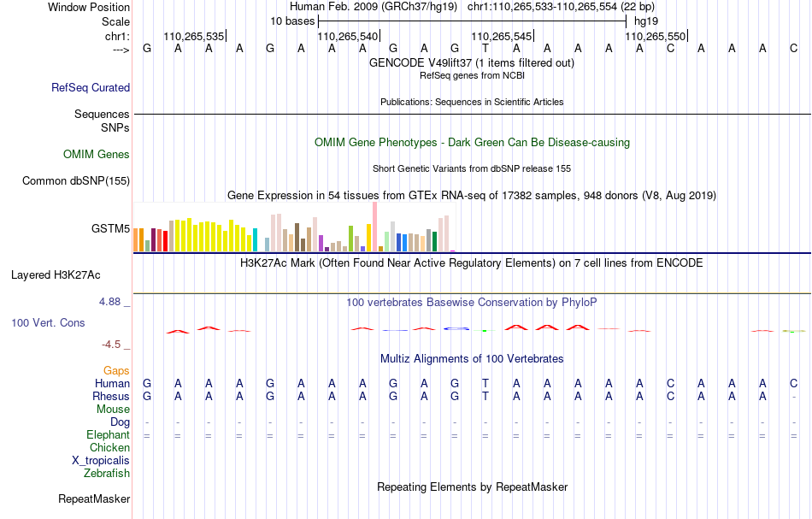Viewport: 812px width, 519px height.
Task: Select the Zebrafish species label
Action: (x=107, y=473)
